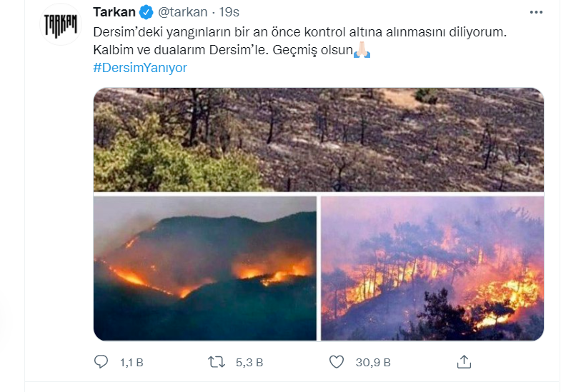Image resolution: width=581 pixels, height=392 pixels.
Task: Open the 19s timestamp link
Action: pos(230,12)
